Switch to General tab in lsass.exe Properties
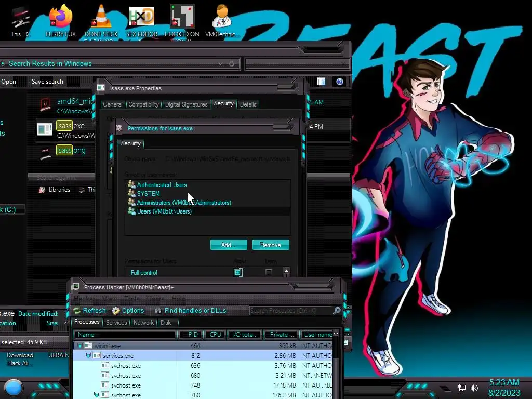 point(113,104)
